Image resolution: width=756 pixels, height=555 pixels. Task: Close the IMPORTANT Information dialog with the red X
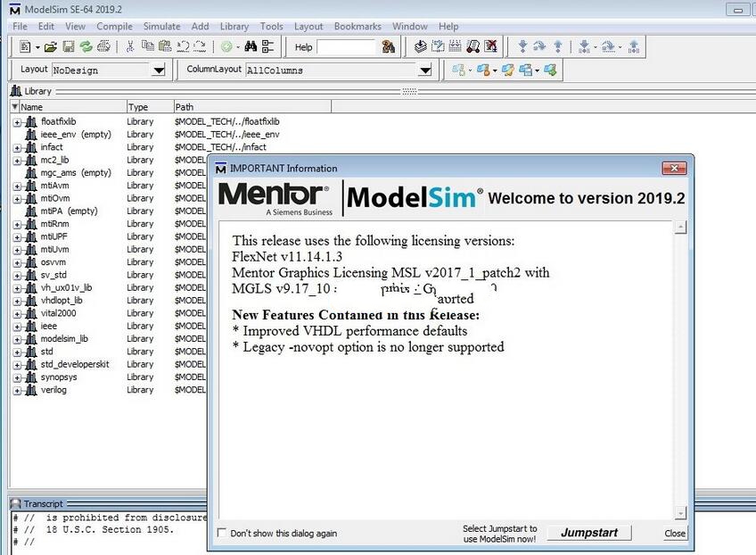tap(674, 168)
